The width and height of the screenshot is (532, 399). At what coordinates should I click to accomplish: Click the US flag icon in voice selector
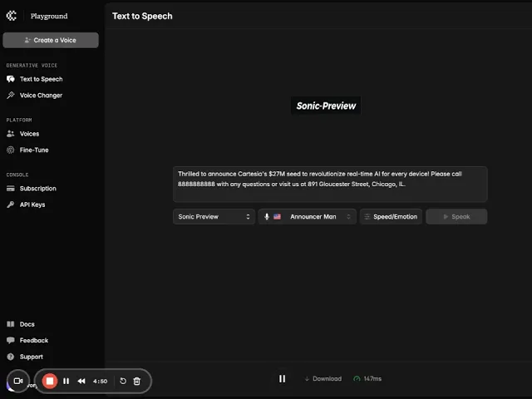click(x=277, y=216)
